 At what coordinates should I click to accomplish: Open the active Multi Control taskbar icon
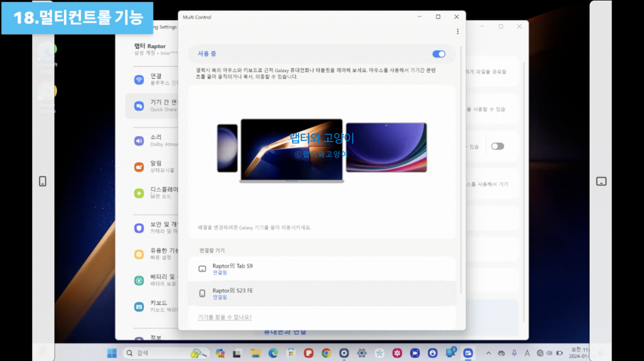click(x=468, y=353)
